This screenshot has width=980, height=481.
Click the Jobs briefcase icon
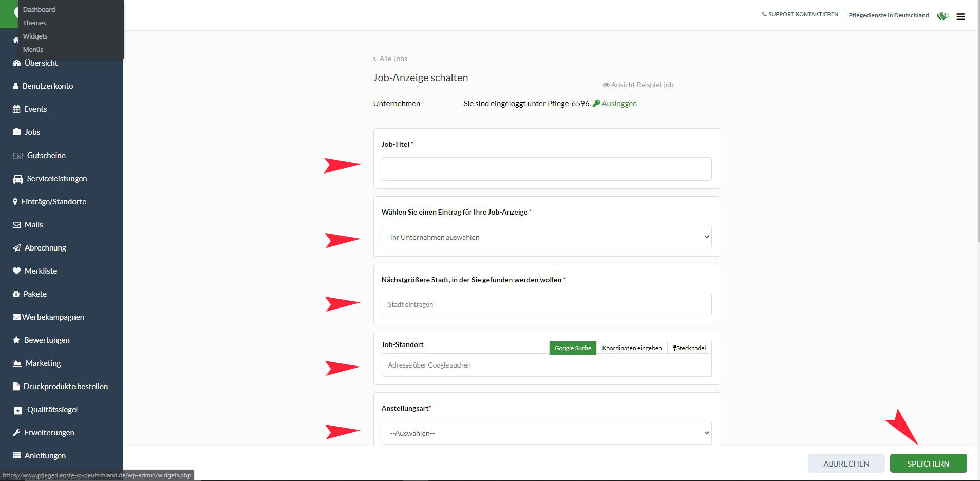[16, 132]
